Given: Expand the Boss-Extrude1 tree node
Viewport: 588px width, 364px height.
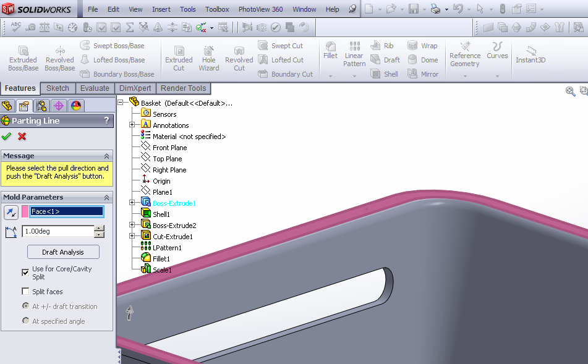Looking at the screenshot, I should pyautogui.click(x=132, y=203).
